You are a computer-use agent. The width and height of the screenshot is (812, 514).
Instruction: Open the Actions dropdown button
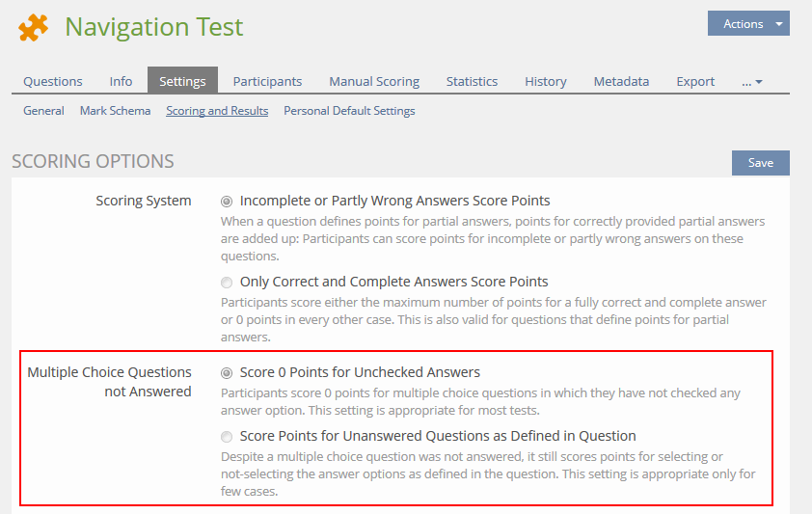coord(748,24)
